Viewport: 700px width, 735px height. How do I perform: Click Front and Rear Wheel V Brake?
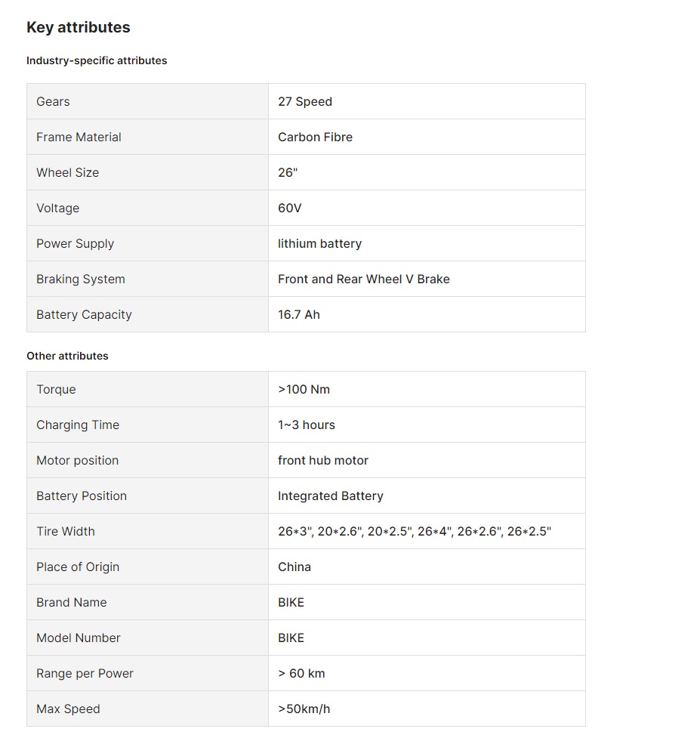[x=363, y=279]
